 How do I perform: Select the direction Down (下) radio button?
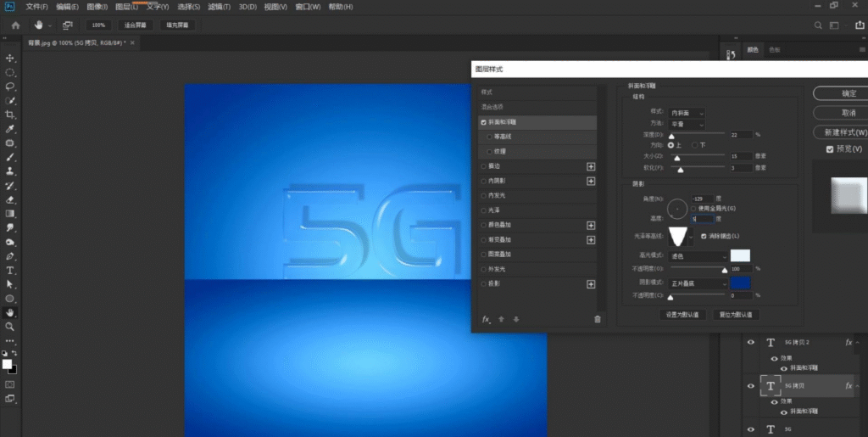695,145
